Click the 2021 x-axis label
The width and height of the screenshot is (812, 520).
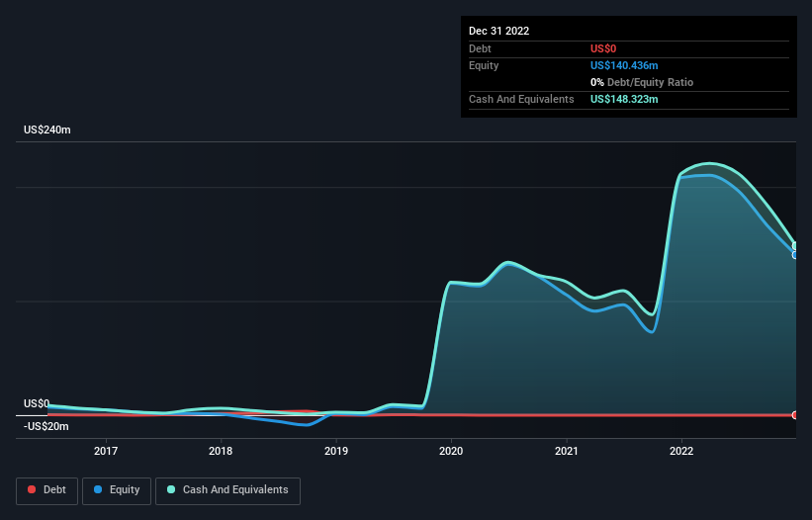pyautogui.click(x=567, y=451)
